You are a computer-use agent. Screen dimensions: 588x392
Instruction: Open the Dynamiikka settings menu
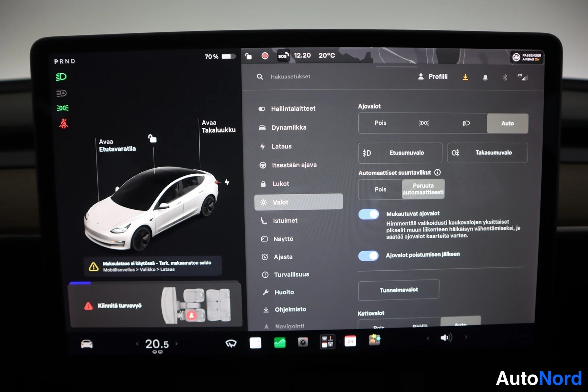coord(282,127)
